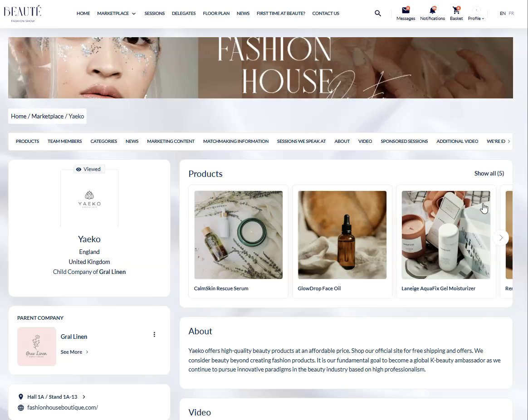Open the GlowDrop Face Oil product image

(342, 235)
